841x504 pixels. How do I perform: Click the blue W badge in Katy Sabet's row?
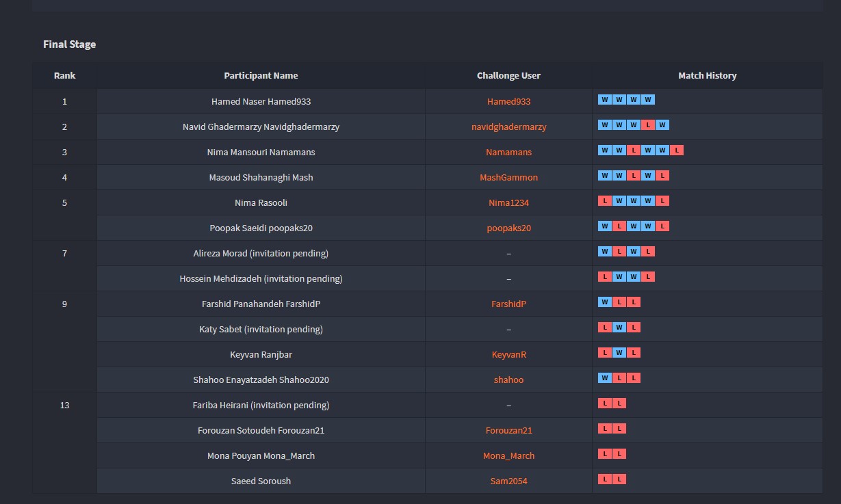(x=619, y=328)
